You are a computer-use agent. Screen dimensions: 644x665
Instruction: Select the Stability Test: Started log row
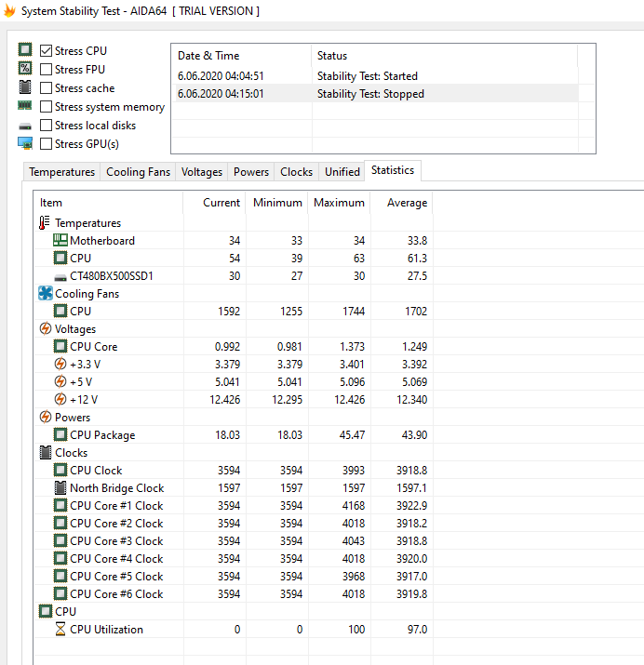pos(375,76)
